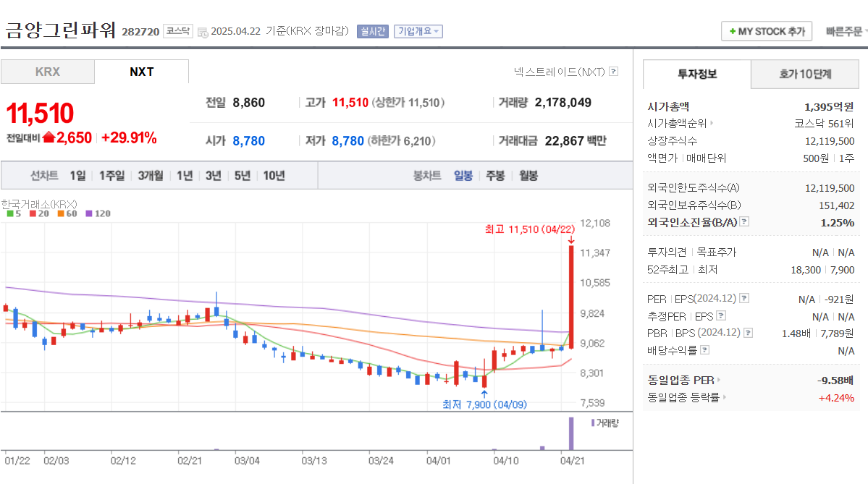The width and height of the screenshot is (868, 484).
Task: Click the PER EPS(2024.12) help icon
Action: tap(743, 299)
